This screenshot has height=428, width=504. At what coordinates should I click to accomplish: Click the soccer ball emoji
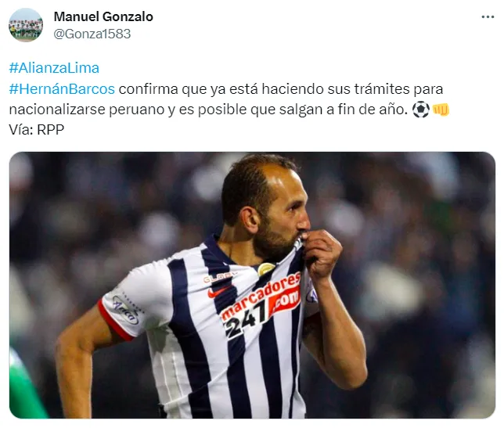pyautogui.click(x=421, y=110)
